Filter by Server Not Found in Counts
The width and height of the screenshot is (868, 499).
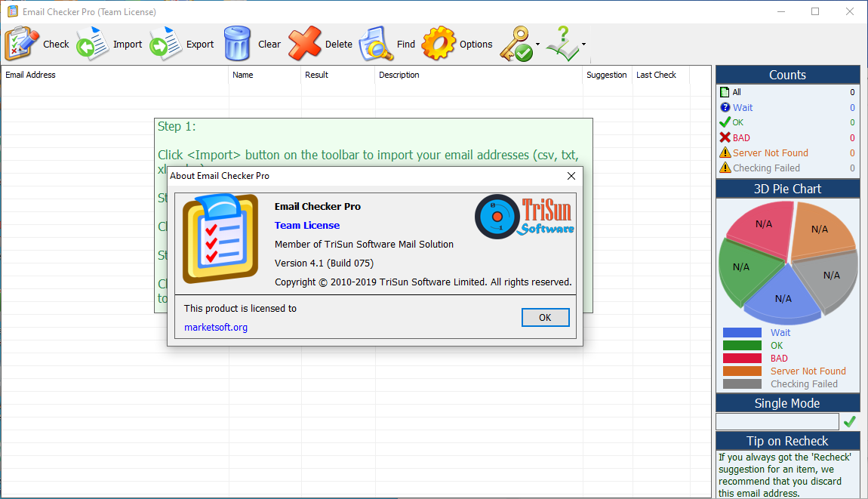(788, 152)
